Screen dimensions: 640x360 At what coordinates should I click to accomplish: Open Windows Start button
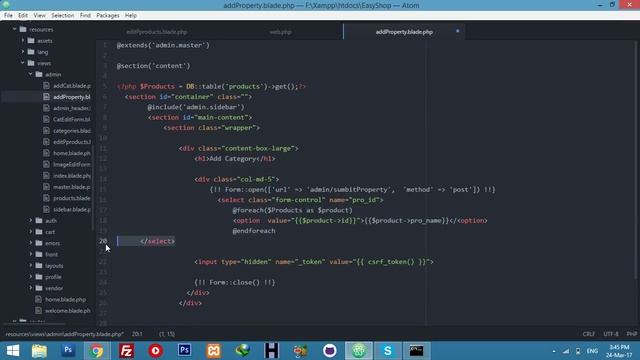tap(13, 351)
